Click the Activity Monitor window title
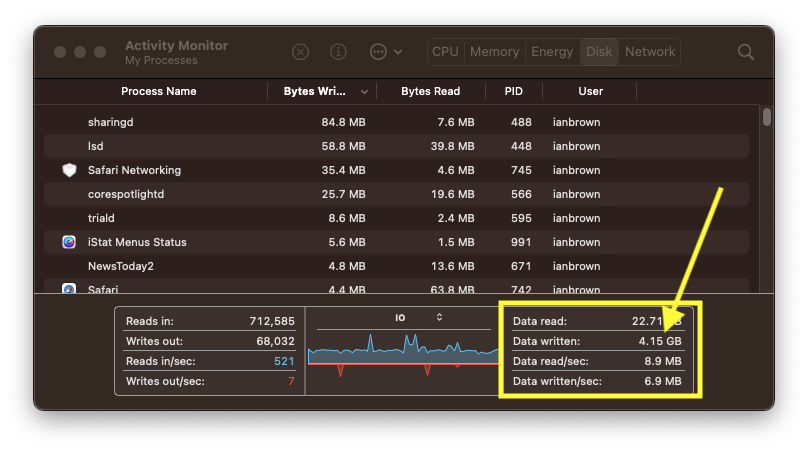808x452 pixels. (x=176, y=45)
